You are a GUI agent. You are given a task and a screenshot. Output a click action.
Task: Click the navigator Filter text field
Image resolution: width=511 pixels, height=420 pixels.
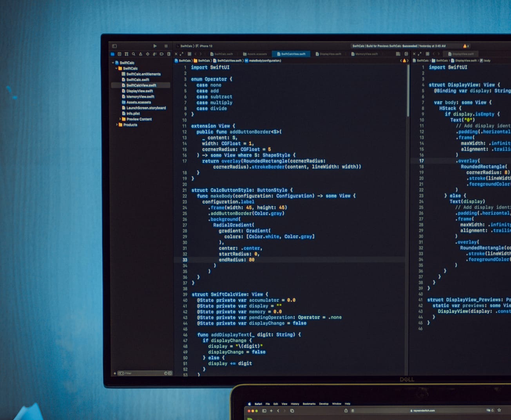pos(143,373)
